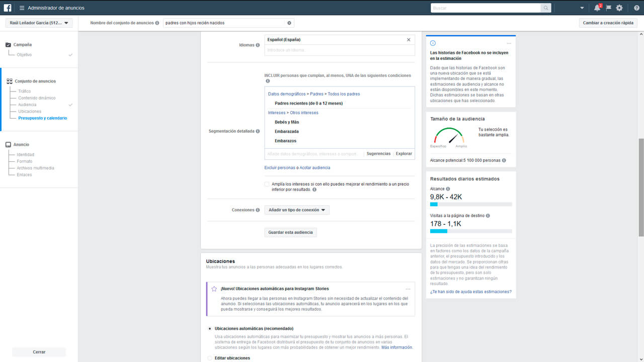Click the search magnifier icon

pyautogui.click(x=545, y=8)
